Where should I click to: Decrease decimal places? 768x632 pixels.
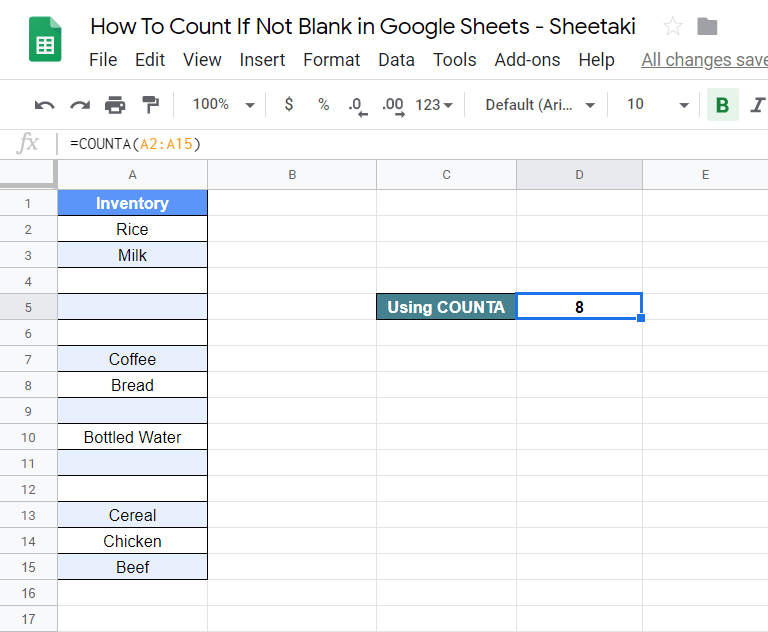coord(358,106)
